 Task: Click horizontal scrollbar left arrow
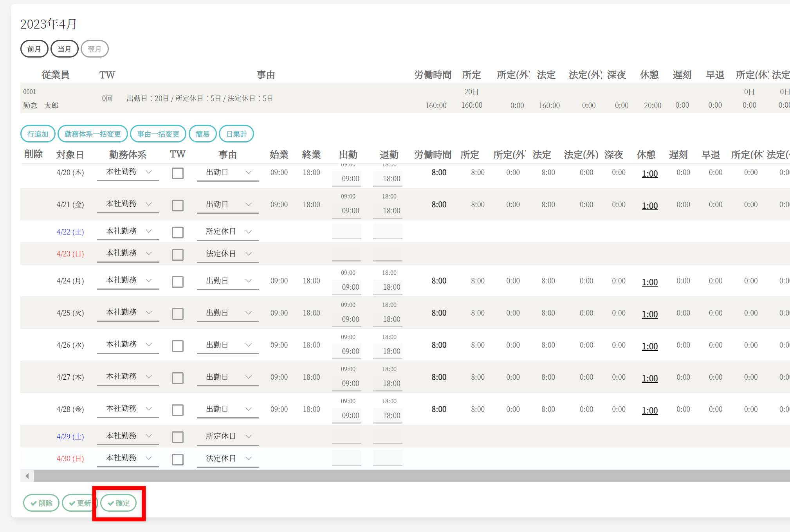click(27, 476)
